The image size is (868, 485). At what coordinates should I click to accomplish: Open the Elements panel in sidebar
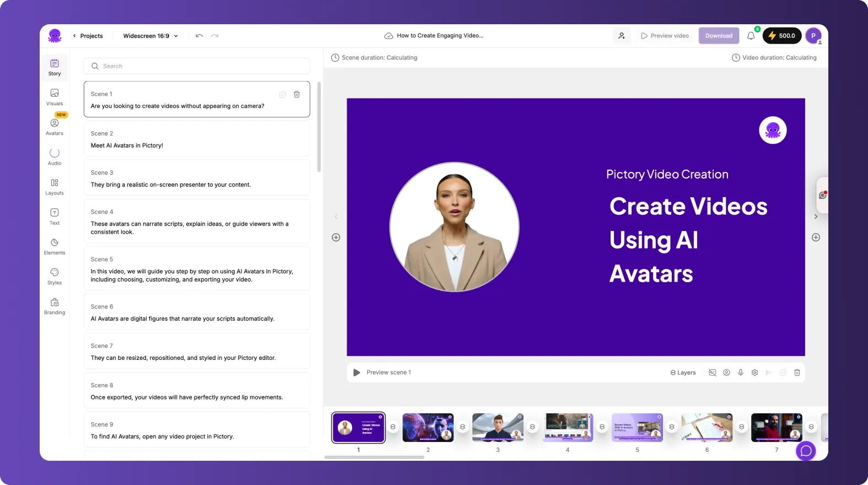click(x=55, y=246)
